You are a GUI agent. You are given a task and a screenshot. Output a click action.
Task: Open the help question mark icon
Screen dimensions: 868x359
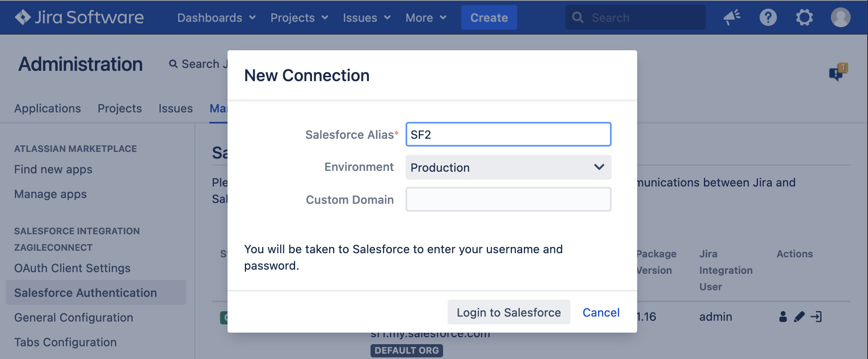click(x=768, y=17)
